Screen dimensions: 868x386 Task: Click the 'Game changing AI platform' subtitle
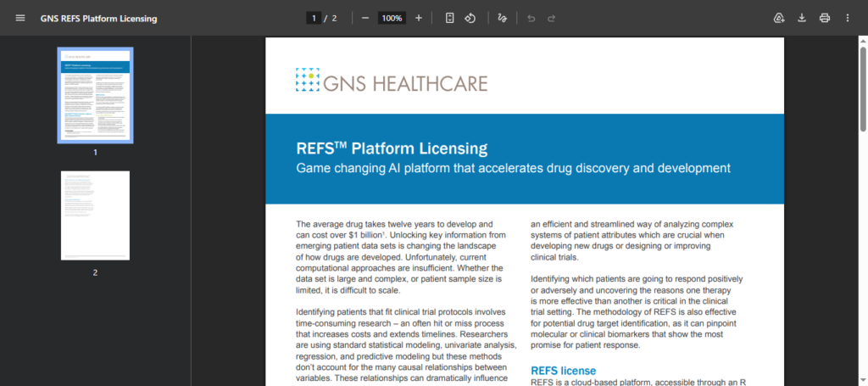point(513,168)
